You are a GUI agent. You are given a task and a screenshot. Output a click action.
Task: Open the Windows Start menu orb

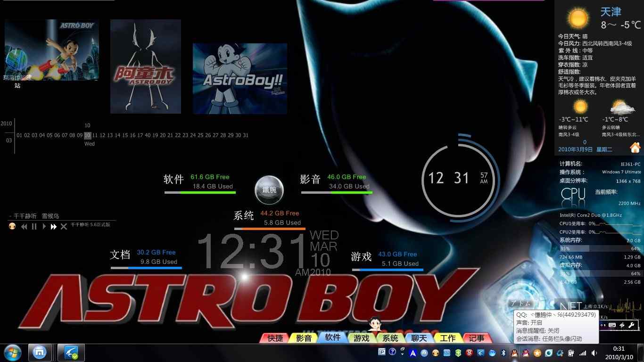(x=12, y=353)
